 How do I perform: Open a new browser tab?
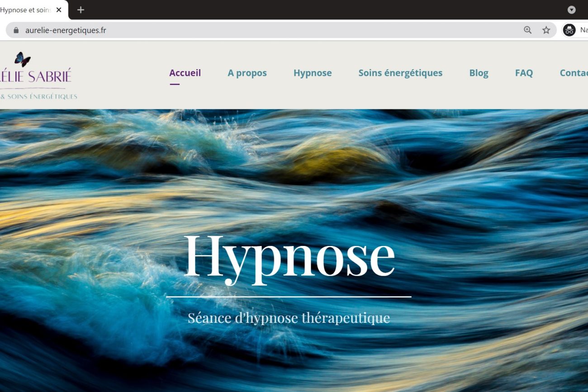81,10
